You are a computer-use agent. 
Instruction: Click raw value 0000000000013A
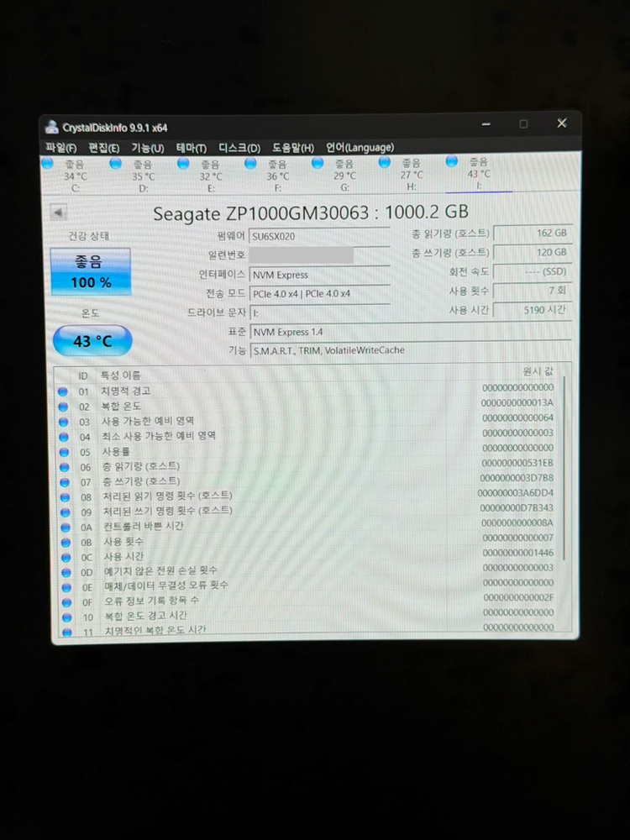tap(517, 402)
